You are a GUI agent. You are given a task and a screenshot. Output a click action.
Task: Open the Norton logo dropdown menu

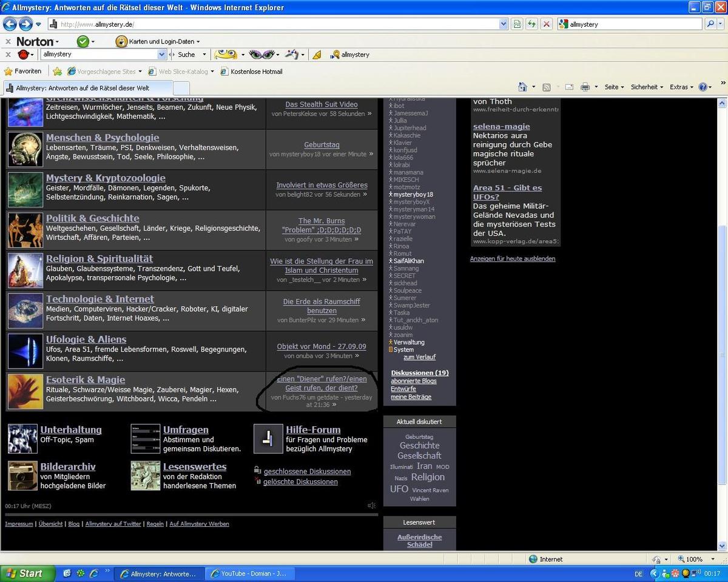[x=38, y=41]
